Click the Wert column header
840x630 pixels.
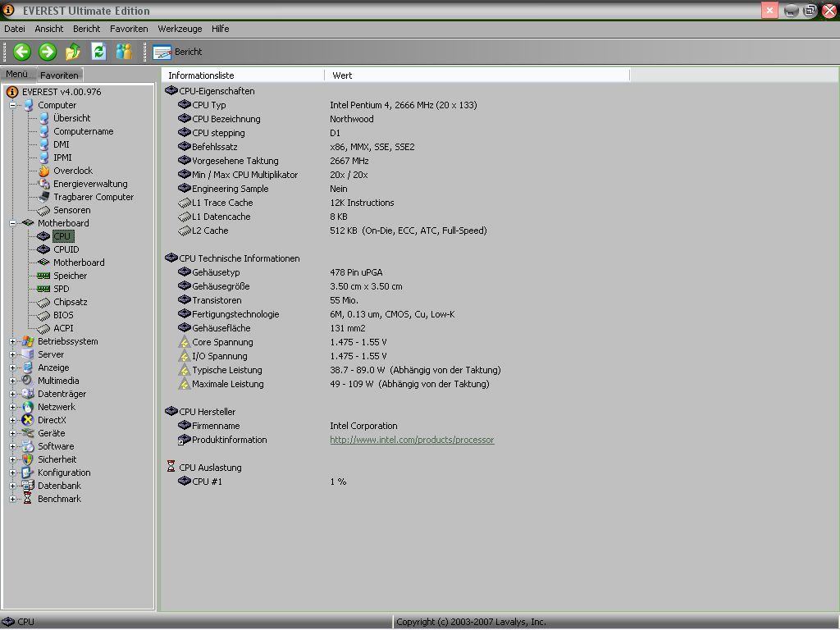pyautogui.click(x=477, y=75)
